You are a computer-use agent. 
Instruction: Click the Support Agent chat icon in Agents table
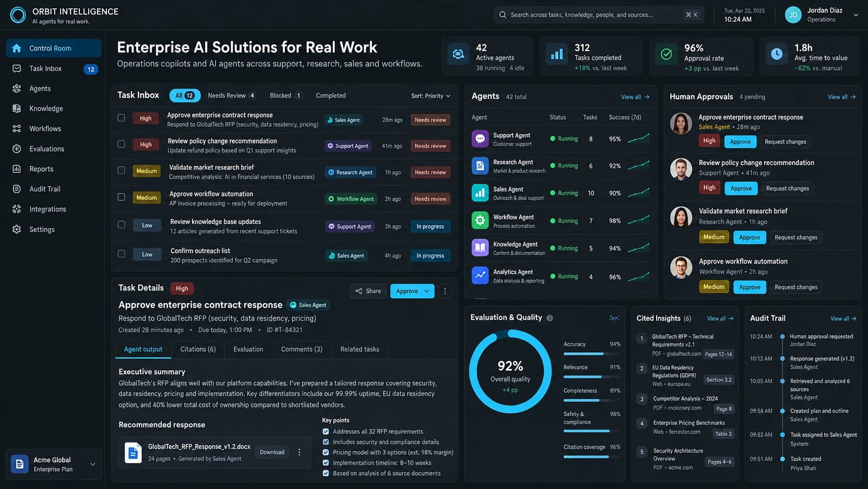480,139
